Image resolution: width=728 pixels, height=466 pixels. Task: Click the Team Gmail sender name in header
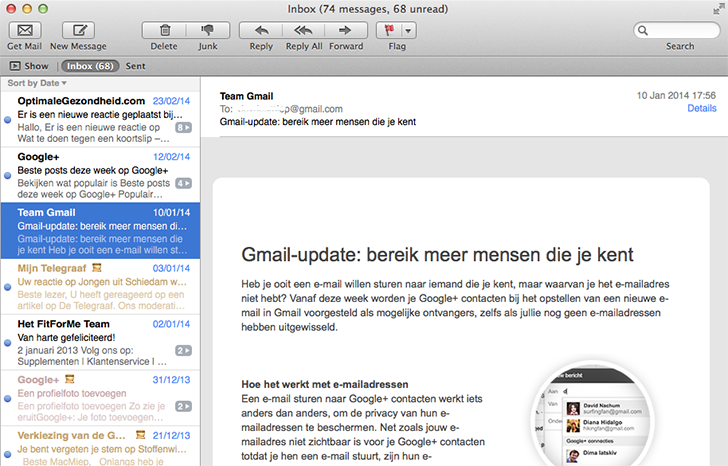point(246,96)
